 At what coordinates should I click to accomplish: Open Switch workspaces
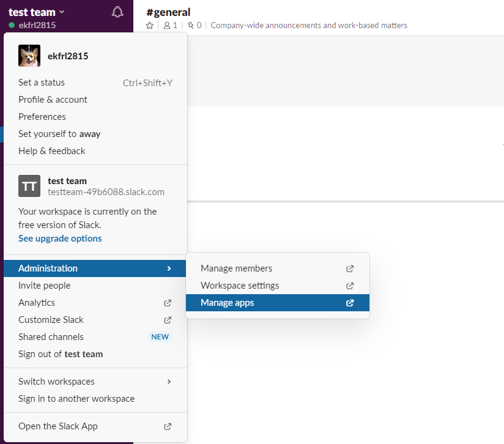pos(95,382)
